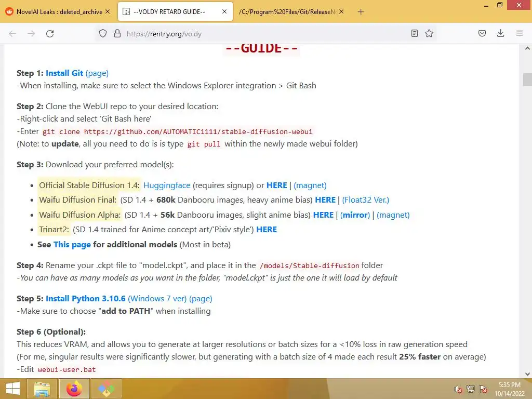This screenshot has height=399, width=532.
Task: Close the Git ReleaseNotes tab
Action: (341, 11)
